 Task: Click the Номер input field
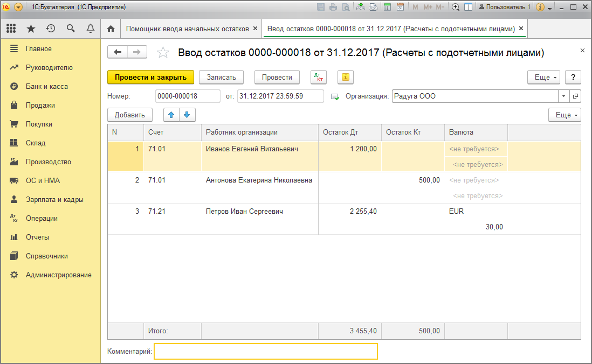click(188, 96)
